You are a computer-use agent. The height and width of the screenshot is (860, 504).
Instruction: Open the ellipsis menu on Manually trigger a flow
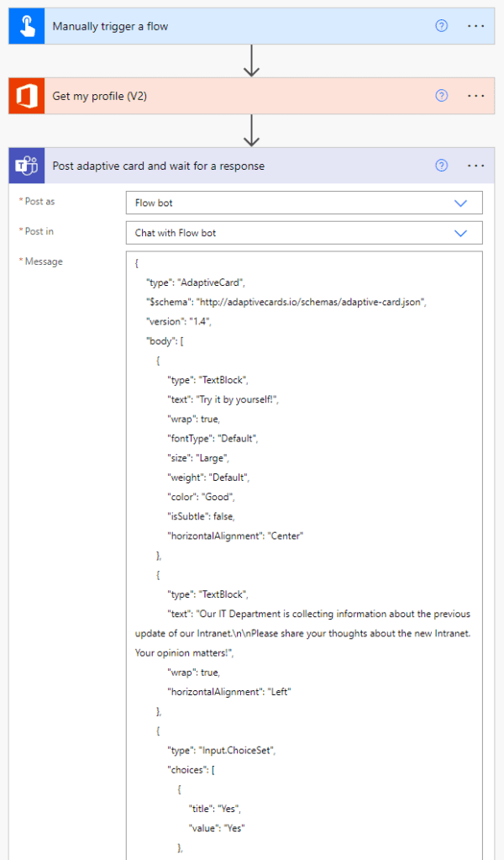point(476,26)
